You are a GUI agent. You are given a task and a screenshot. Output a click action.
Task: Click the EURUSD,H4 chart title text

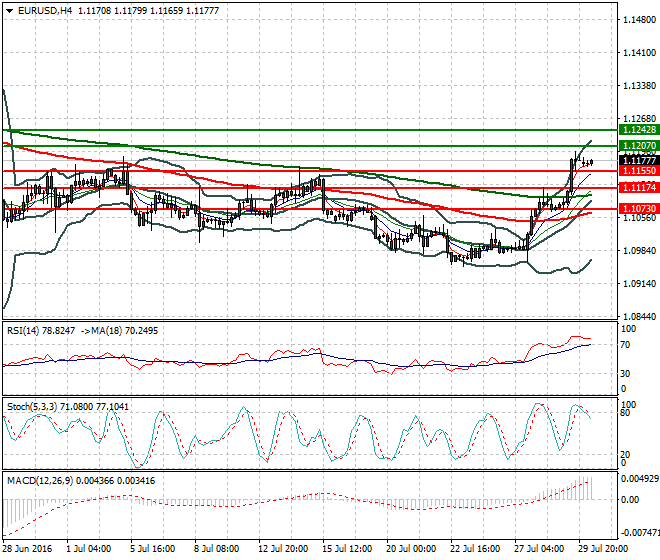tap(45, 11)
